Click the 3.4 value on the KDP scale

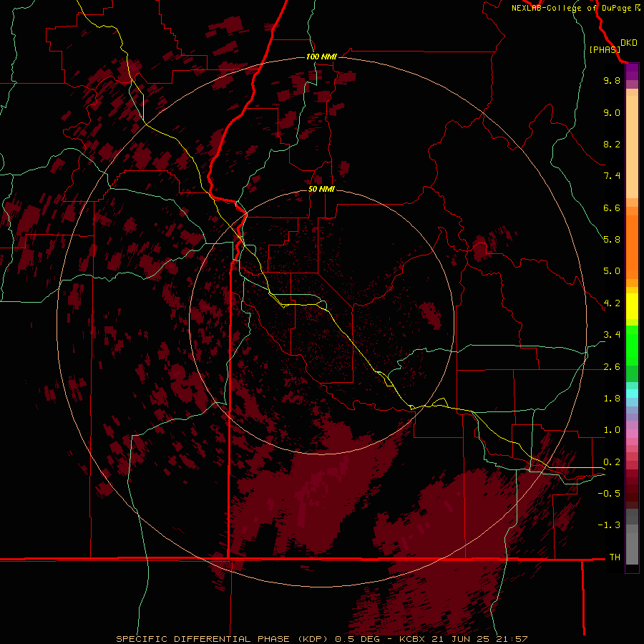612,335
